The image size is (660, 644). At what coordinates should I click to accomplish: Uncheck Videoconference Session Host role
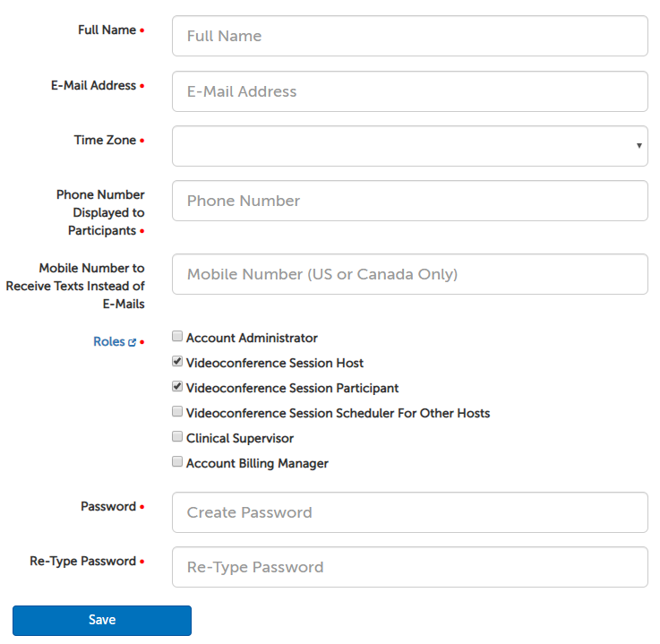pos(177,363)
